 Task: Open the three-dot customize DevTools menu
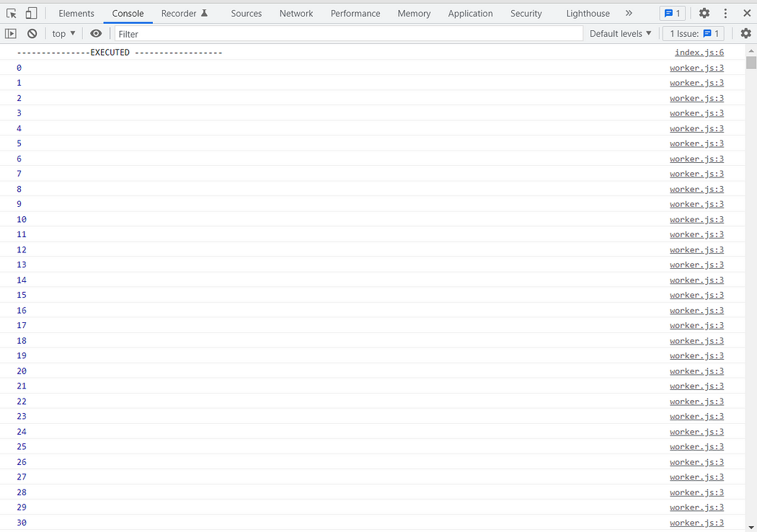(725, 14)
